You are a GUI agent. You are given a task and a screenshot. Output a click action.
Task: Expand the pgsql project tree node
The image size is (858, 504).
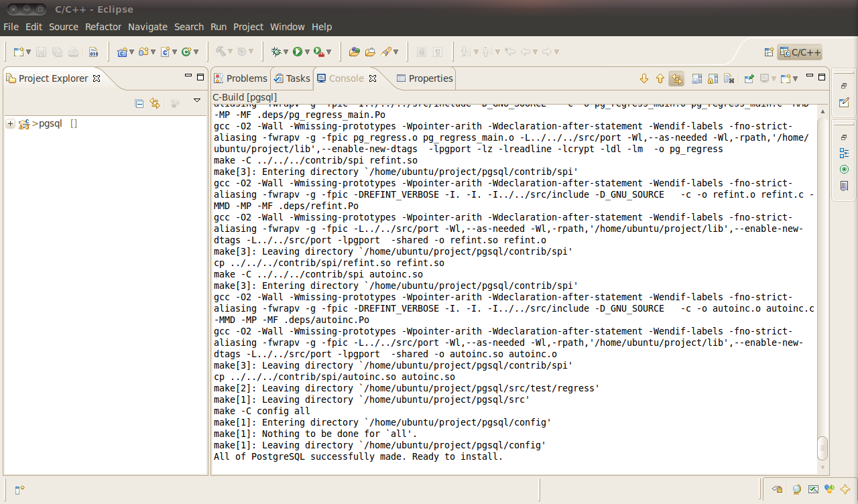pos(10,123)
